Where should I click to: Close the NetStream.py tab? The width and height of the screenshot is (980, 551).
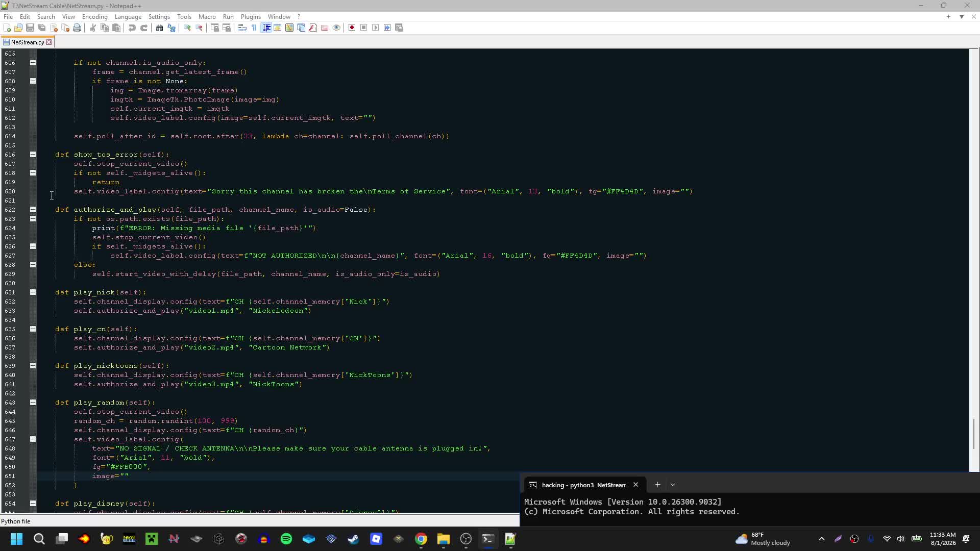click(x=49, y=42)
